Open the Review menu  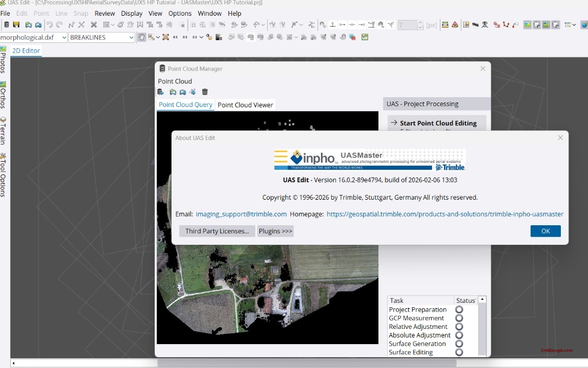105,13
